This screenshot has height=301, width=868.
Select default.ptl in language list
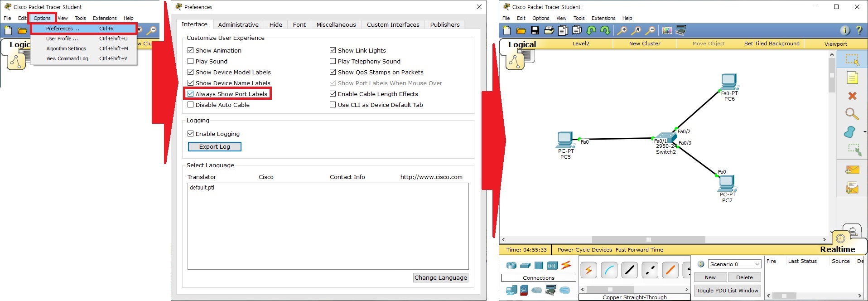(202, 187)
